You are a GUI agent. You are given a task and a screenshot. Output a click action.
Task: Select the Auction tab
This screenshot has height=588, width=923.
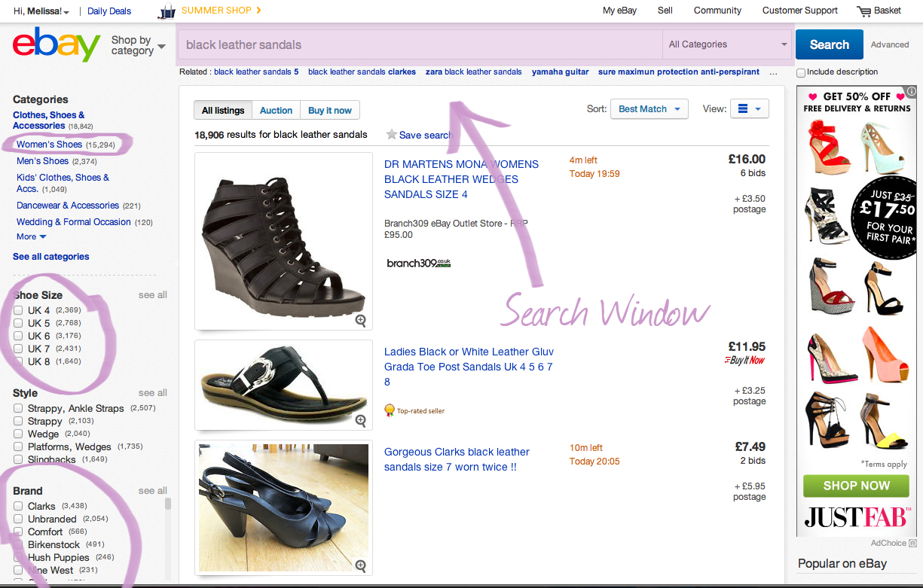[x=276, y=111]
